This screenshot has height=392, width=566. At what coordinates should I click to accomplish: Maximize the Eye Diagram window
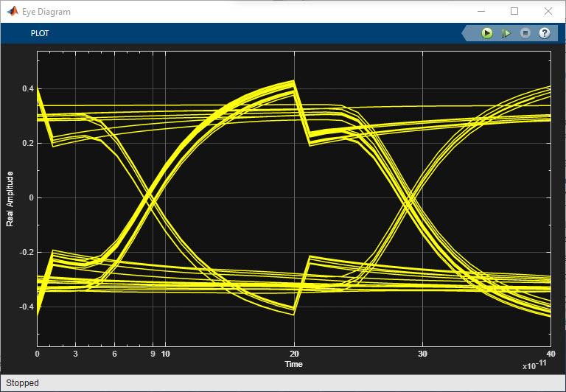tap(514, 12)
